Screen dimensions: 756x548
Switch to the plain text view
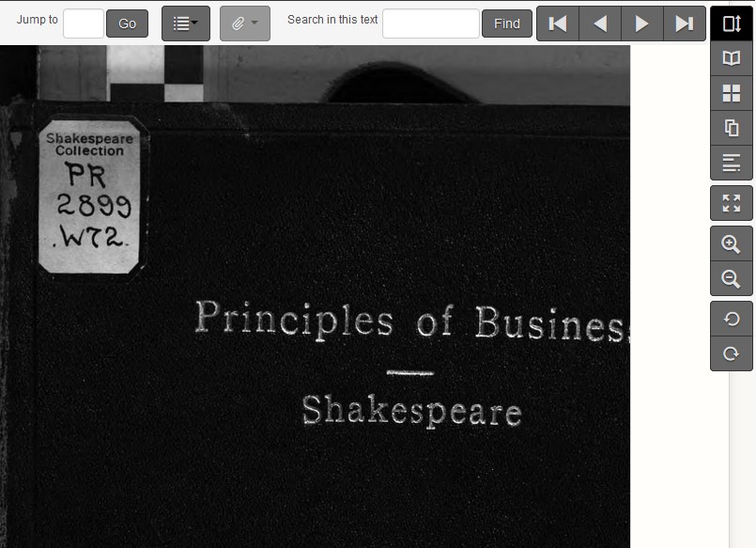tap(732, 163)
